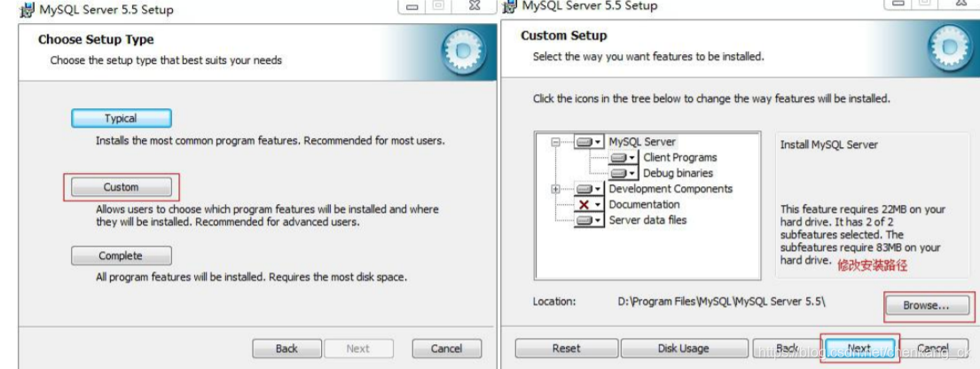Open Server data files feature dropdown
The image size is (980, 369).
click(589, 220)
